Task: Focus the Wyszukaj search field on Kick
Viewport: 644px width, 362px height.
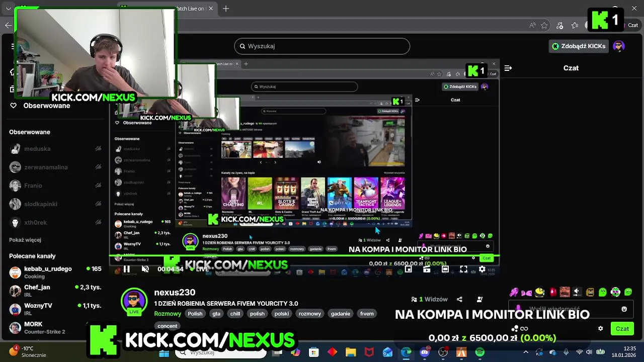Action: click(x=322, y=46)
